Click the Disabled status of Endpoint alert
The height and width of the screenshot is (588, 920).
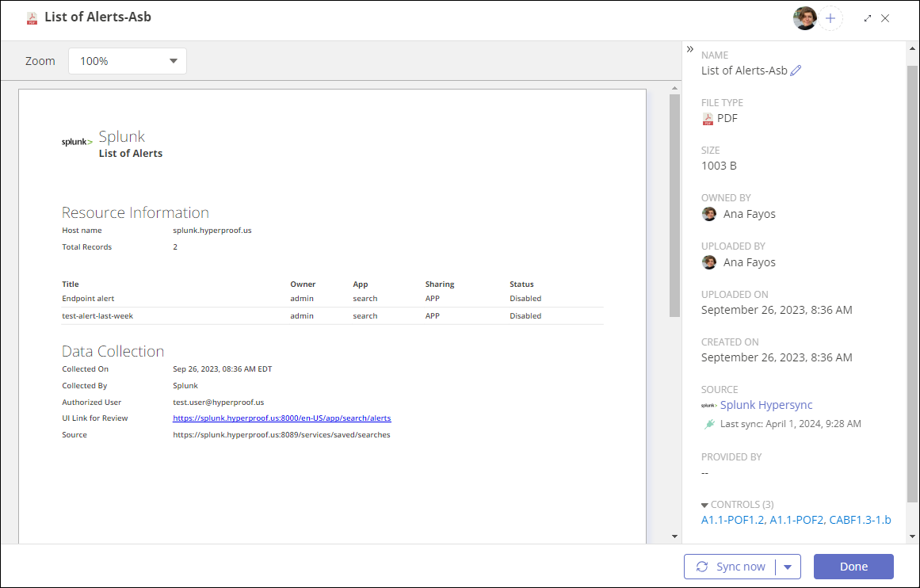(525, 299)
